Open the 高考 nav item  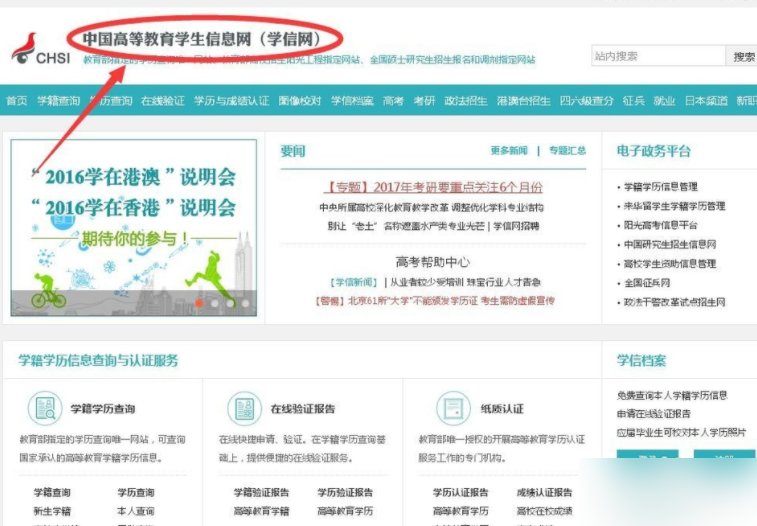point(393,100)
